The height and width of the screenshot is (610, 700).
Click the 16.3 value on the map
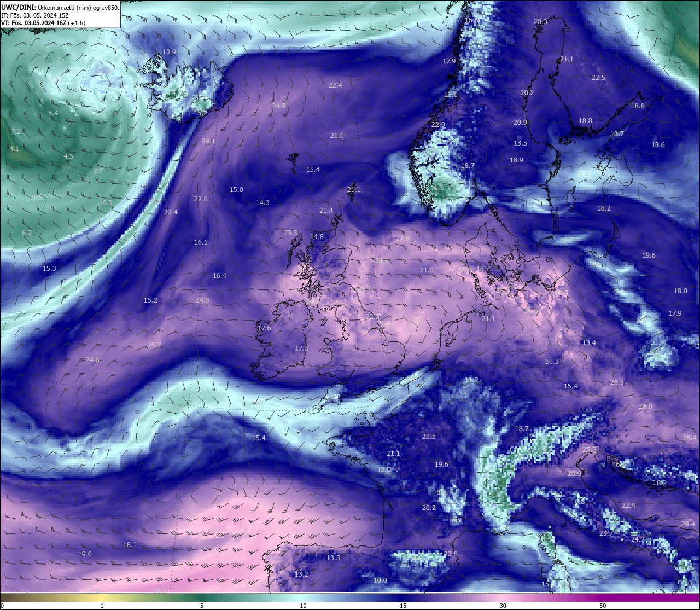pos(552,362)
